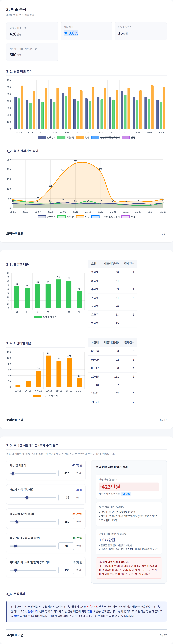Viewport: 173px width, 644px height.
Task: Select the 00~06 row in time table
Action: pos(113,351)
